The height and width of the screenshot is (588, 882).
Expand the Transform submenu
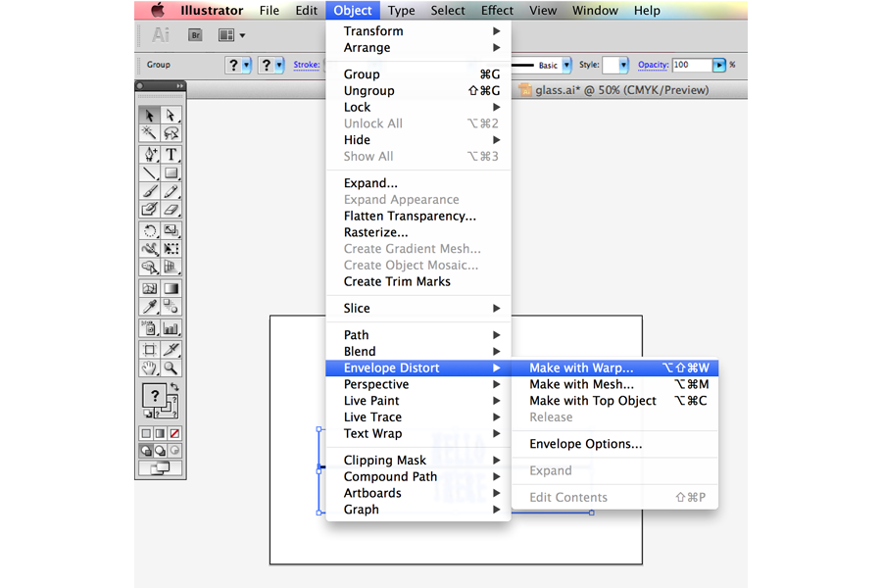pos(418,31)
